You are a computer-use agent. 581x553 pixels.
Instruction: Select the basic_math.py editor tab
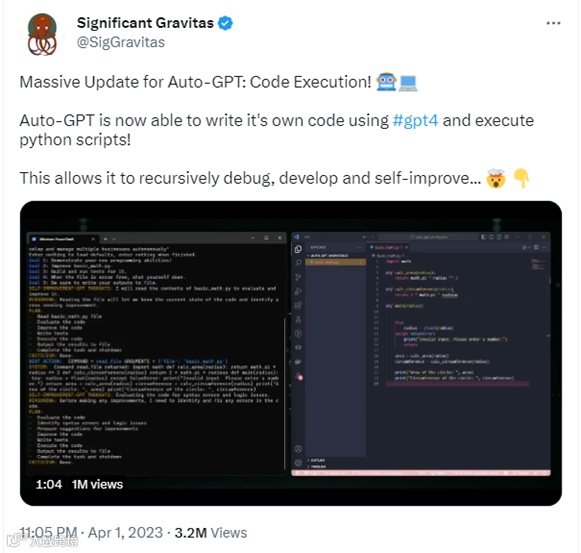(388, 247)
